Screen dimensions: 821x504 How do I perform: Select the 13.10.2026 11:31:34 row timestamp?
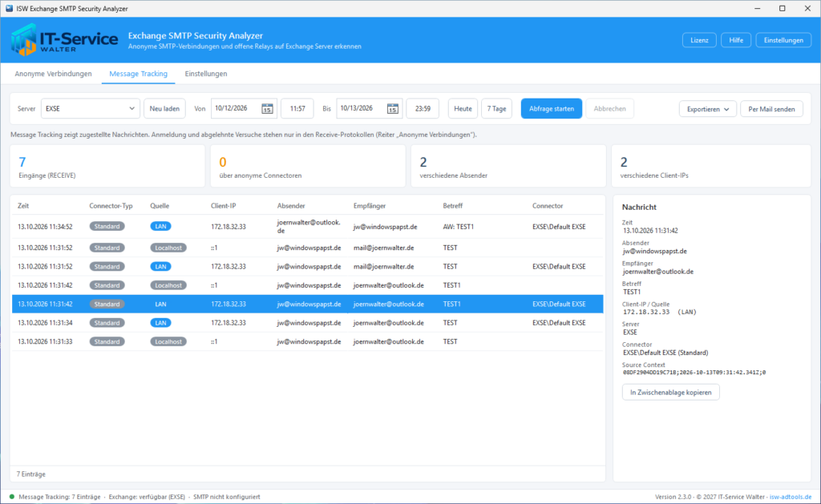tap(45, 323)
